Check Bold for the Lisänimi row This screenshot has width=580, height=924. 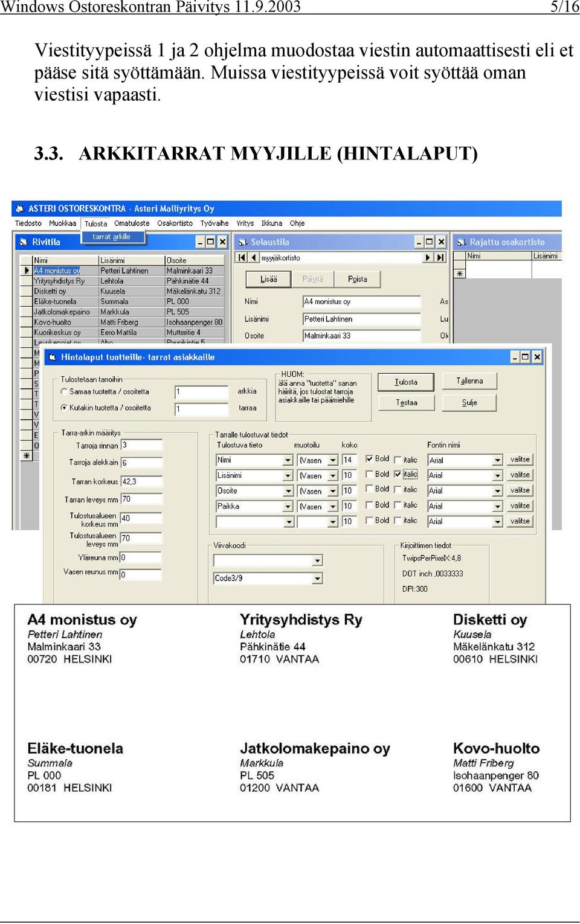click(369, 475)
